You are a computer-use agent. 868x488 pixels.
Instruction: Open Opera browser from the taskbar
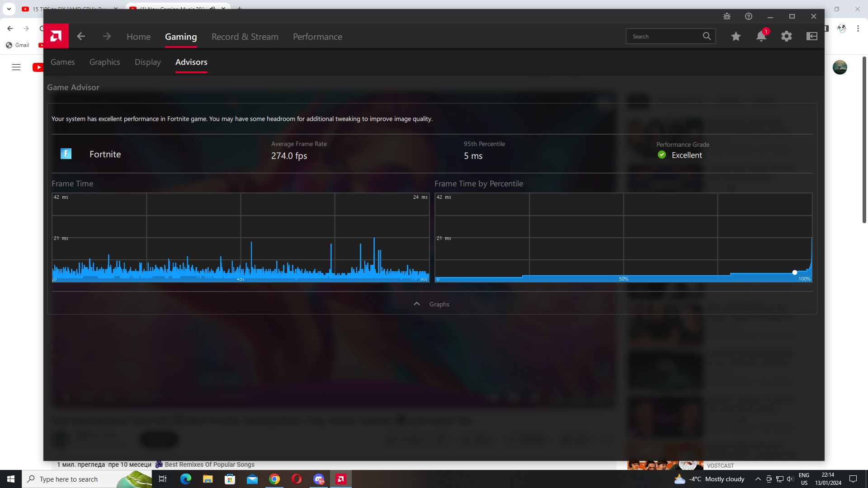(297, 479)
